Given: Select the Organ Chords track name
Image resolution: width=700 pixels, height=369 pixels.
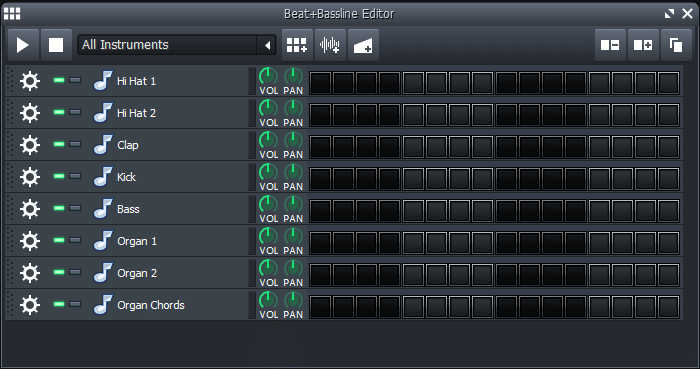Looking at the screenshot, I should pyautogui.click(x=151, y=305).
